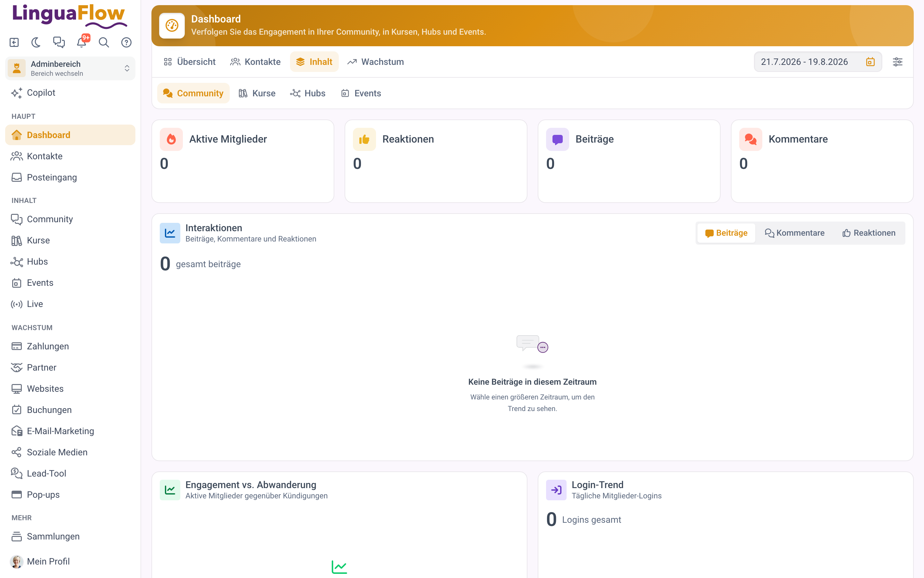Open Community in sidebar
Screen dimensions: 924x578
click(x=70, y=219)
